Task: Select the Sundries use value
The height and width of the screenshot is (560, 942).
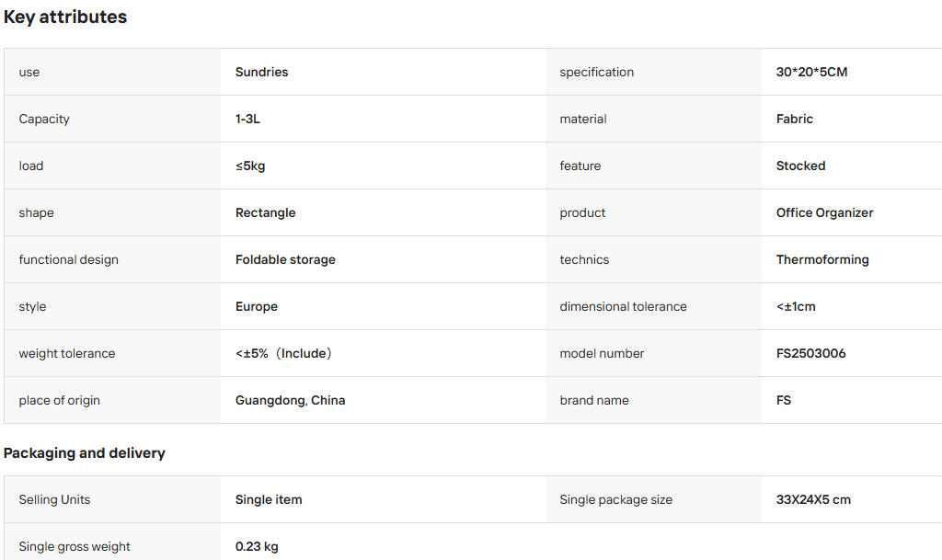Action: pyautogui.click(x=261, y=72)
